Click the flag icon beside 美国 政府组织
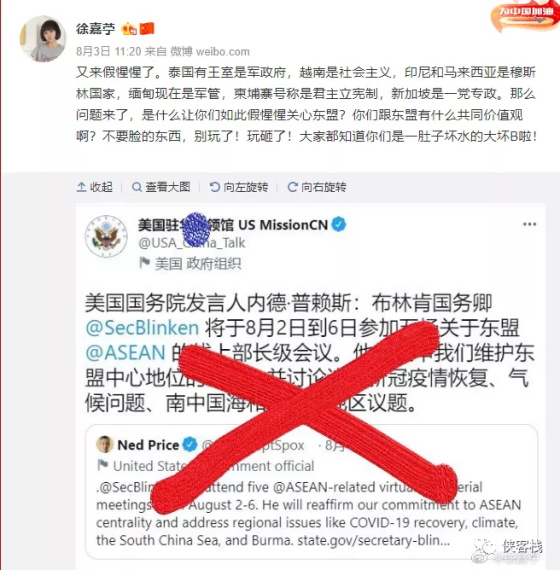The image size is (560, 570). [144, 262]
